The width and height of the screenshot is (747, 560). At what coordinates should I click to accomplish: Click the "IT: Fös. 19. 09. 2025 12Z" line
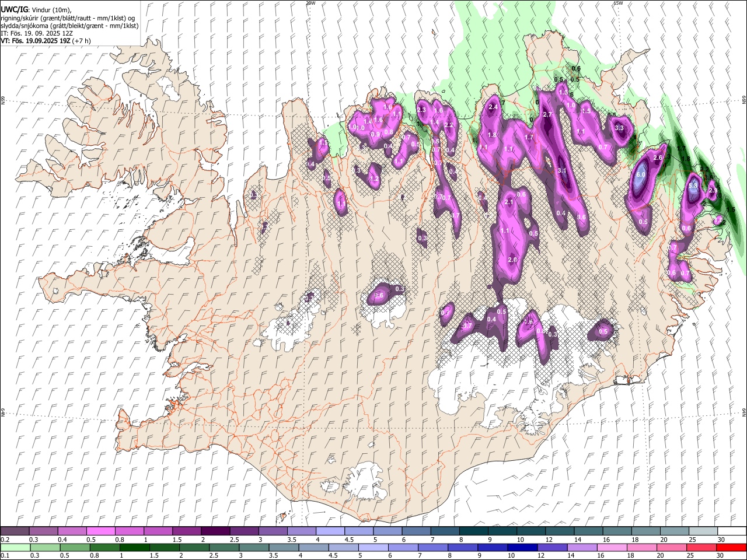(x=37, y=33)
